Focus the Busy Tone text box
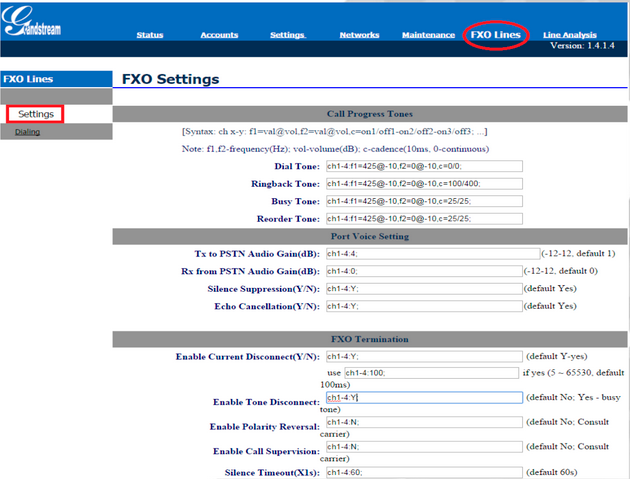This screenshot has width=630, height=479. click(423, 201)
